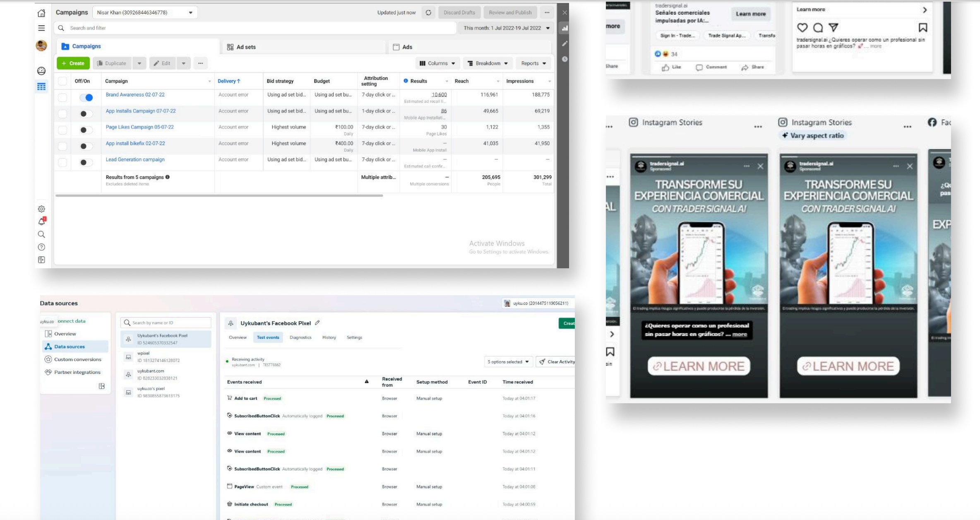Open the help question-mark icon in sidebar
This screenshot has height=520, width=980.
click(41, 247)
